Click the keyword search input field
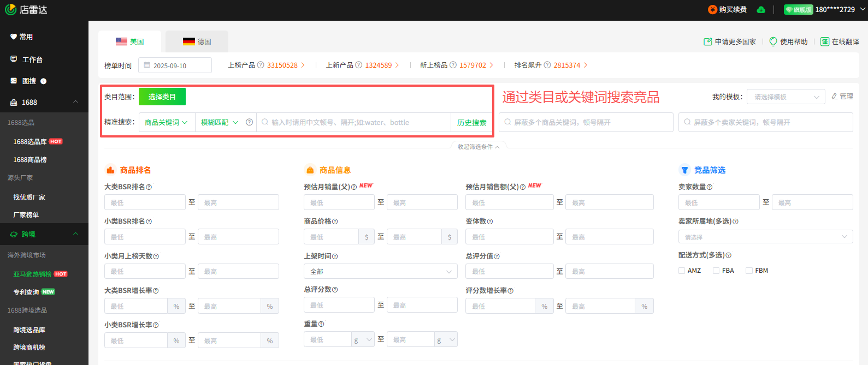This screenshot has width=868, height=365. point(354,122)
